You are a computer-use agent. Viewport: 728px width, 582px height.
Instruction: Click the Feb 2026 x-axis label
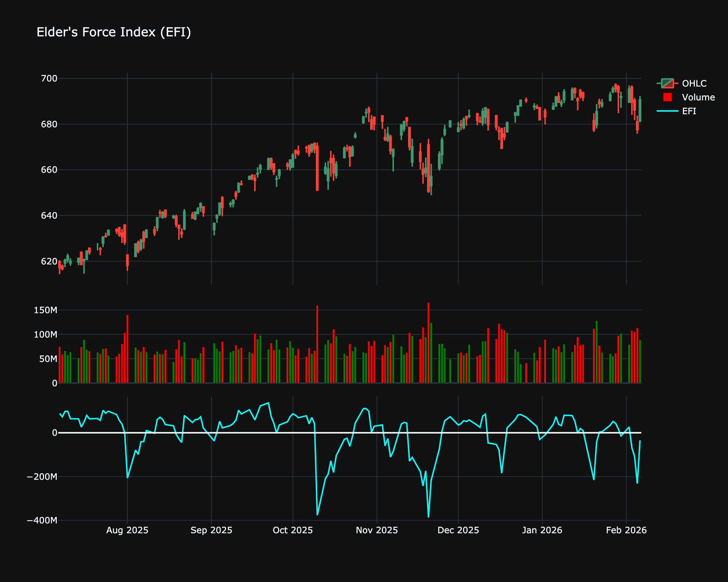pos(626,530)
